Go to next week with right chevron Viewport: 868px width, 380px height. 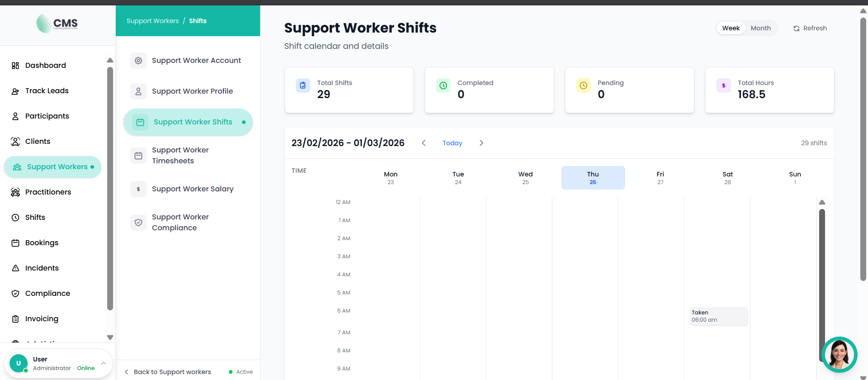[x=481, y=143]
